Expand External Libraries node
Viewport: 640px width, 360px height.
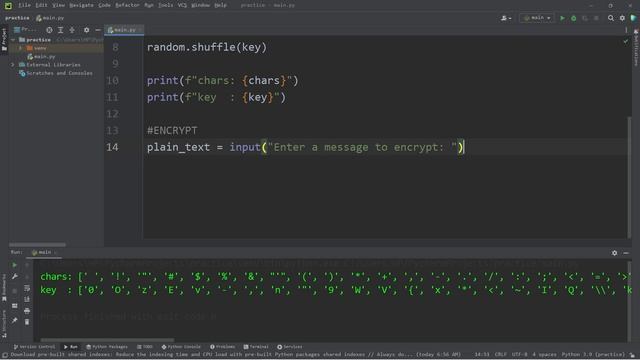pos(13,65)
